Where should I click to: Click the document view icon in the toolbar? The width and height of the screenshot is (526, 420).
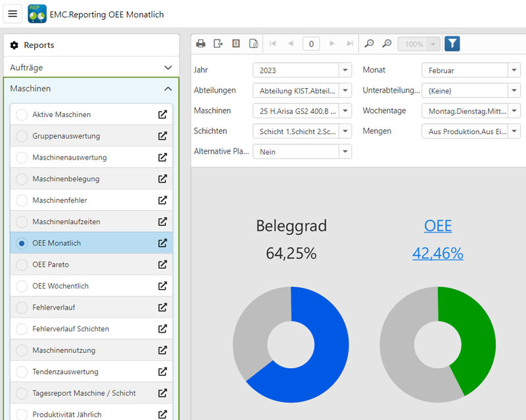pyautogui.click(x=235, y=43)
